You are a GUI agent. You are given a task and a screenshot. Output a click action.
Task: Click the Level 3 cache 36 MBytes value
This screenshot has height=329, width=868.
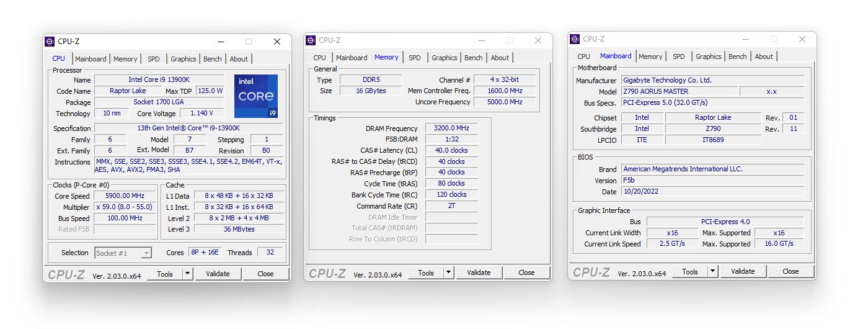coord(239,229)
